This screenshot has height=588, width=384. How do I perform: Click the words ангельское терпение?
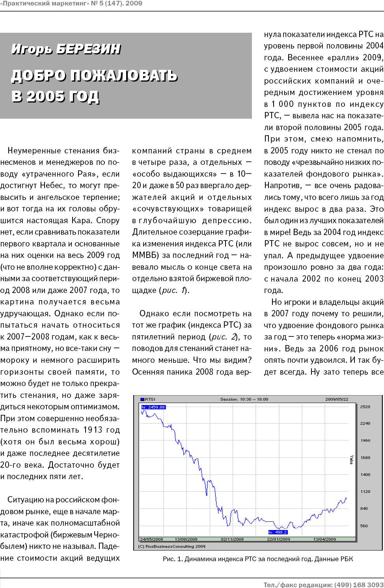[78, 198]
